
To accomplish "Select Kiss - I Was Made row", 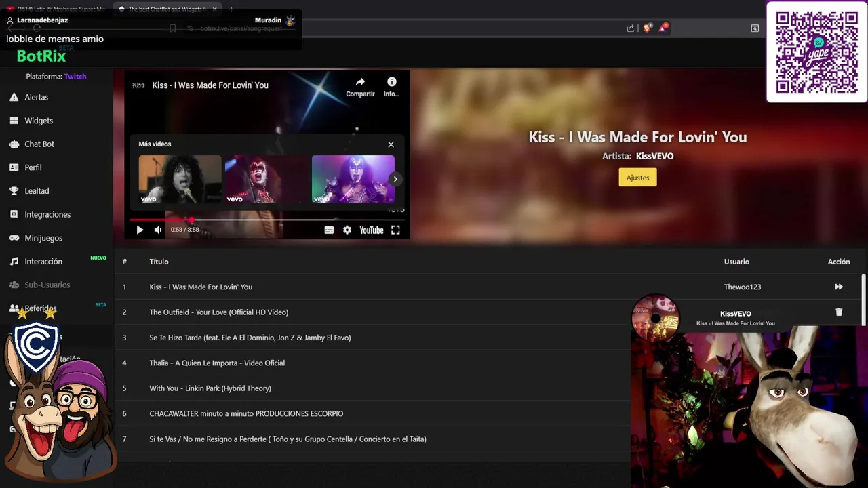I will click(489, 287).
